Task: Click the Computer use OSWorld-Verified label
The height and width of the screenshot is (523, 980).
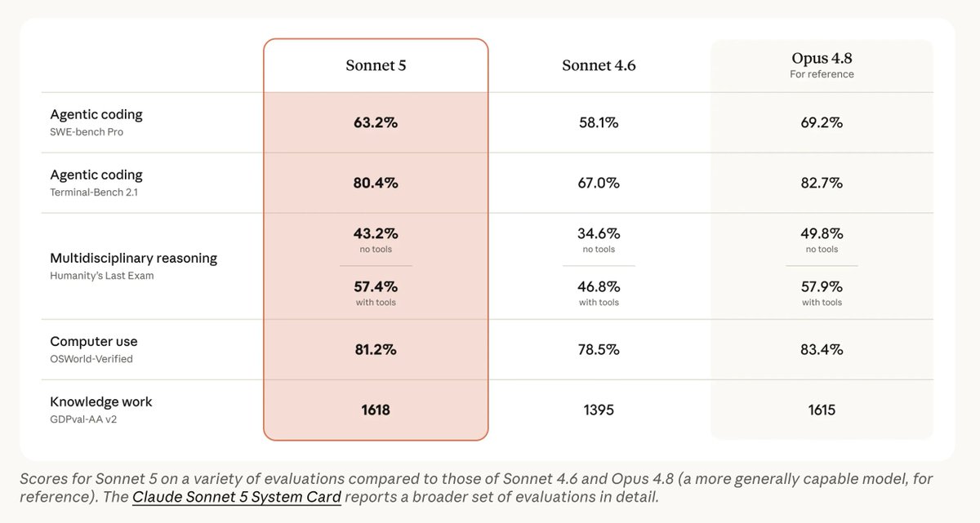Action: point(94,349)
